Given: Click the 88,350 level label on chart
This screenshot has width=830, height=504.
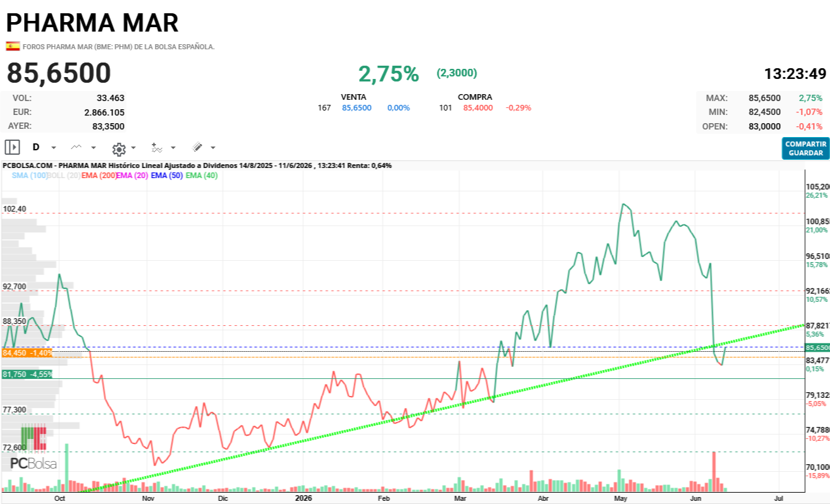Looking at the screenshot, I should [x=15, y=321].
